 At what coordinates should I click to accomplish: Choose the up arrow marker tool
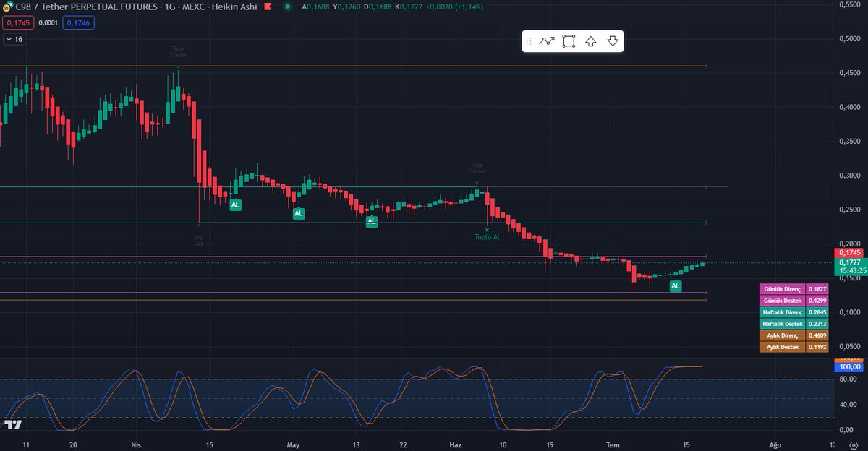pos(590,41)
